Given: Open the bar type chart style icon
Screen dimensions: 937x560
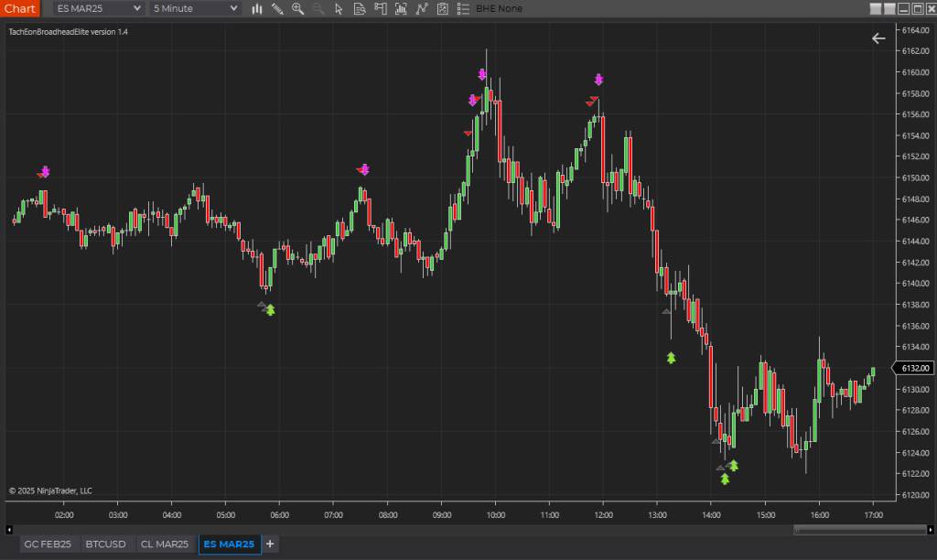Looking at the screenshot, I should click(x=257, y=9).
